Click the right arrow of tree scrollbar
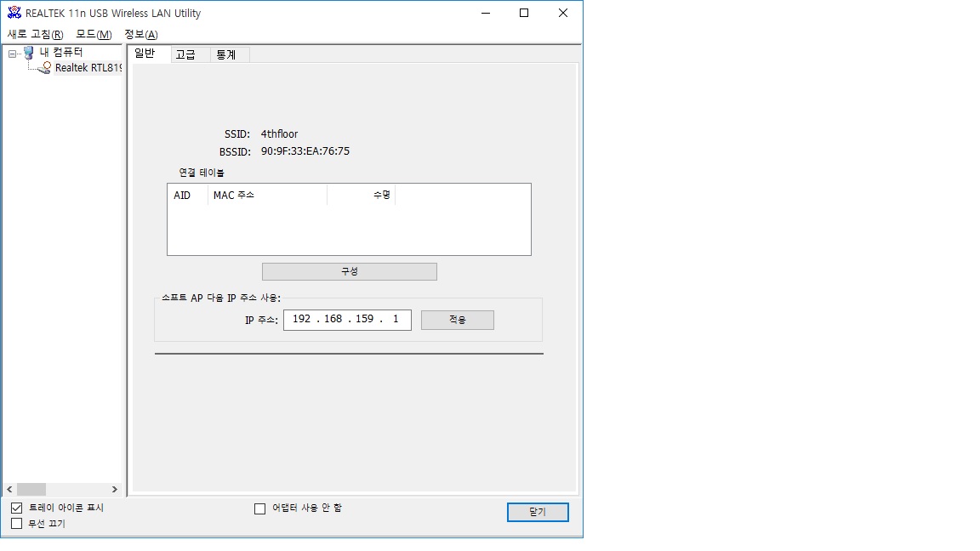The image size is (980, 551). tap(114, 489)
